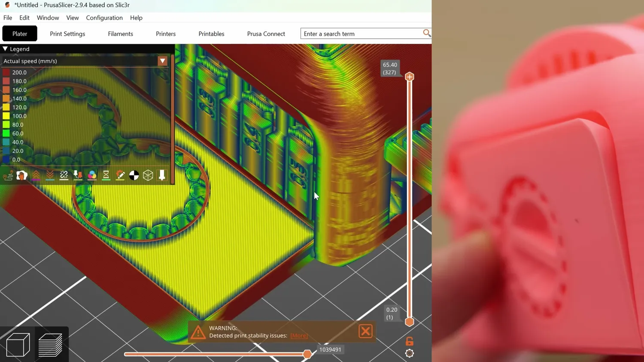
Task: Toggle Tool changes visibility icon
Action: 78,175
